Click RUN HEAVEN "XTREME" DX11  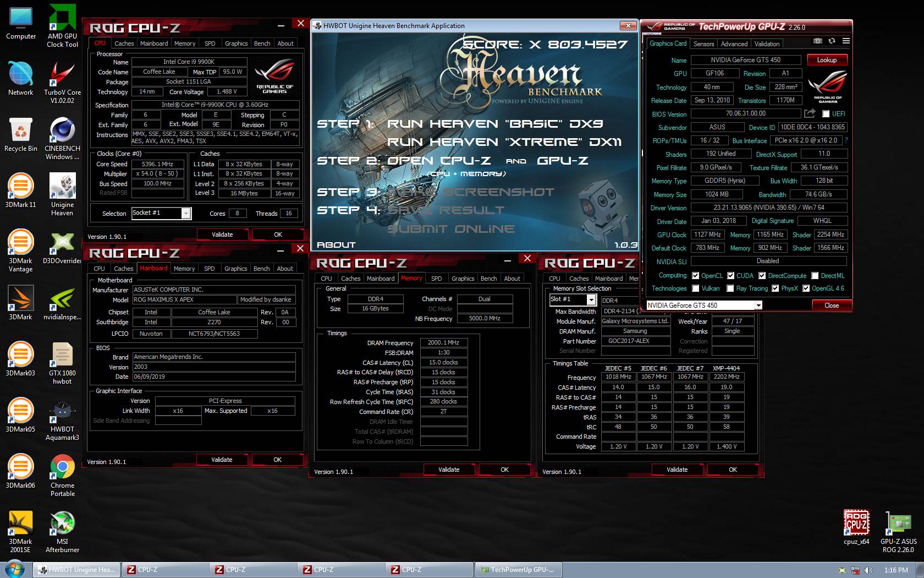504,142
